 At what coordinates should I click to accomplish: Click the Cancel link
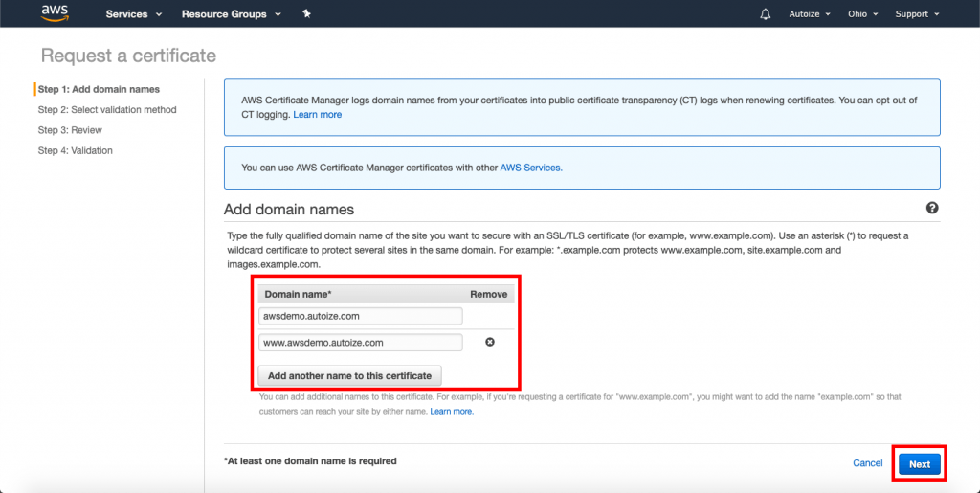click(x=867, y=463)
